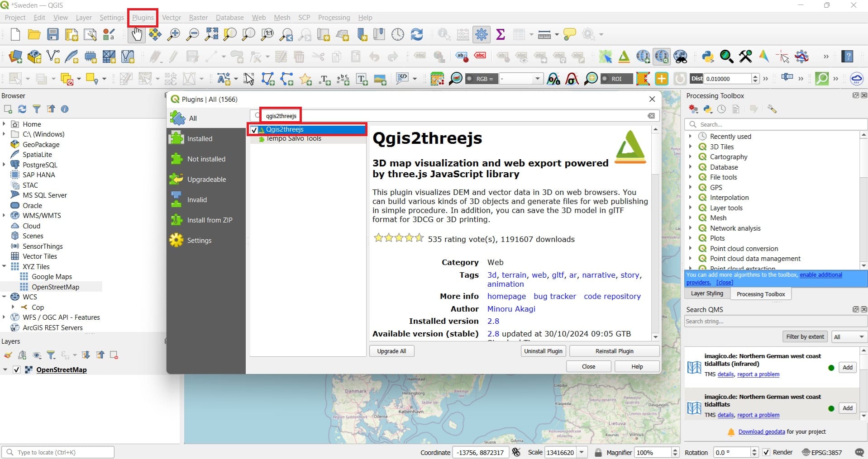This screenshot has width=868, height=459.
Task: Open the messages log speech bubble icon
Action: [x=859, y=452]
